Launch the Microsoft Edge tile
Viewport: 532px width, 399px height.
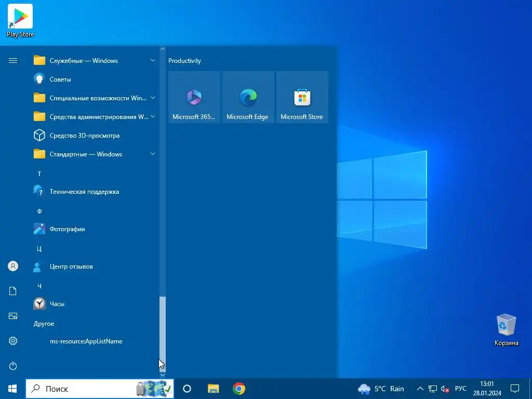(248, 97)
